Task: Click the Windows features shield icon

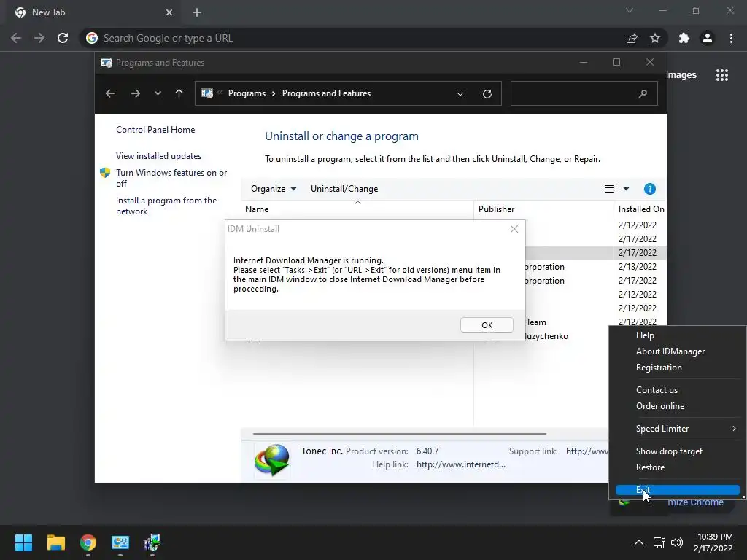Action: (x=105, y=172)
